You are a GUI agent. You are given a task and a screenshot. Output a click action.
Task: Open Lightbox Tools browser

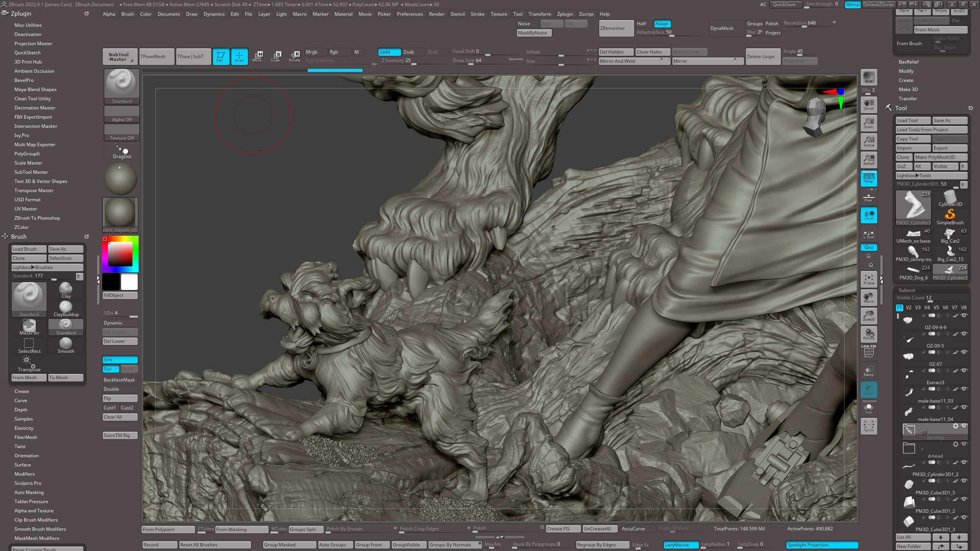tap(932, 175)
